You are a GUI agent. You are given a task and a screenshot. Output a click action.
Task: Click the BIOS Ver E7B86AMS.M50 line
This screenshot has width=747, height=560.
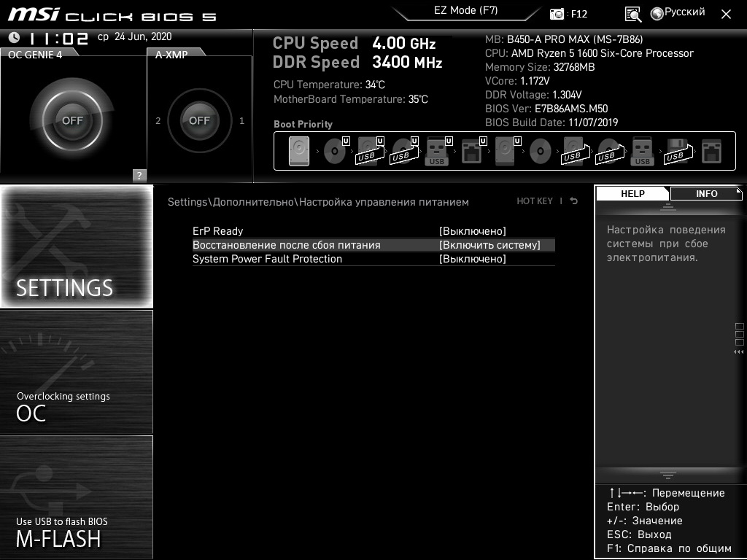546,109
